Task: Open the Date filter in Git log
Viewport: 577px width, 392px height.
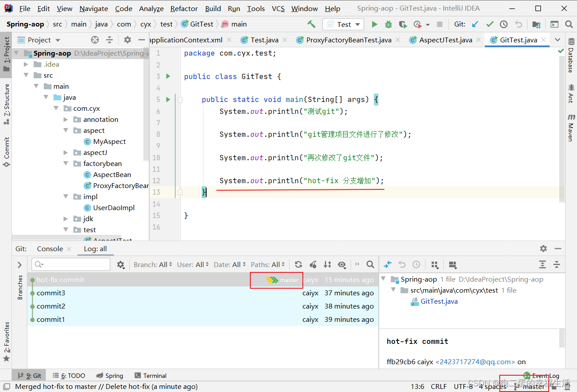Action: [x=230, y=264]
